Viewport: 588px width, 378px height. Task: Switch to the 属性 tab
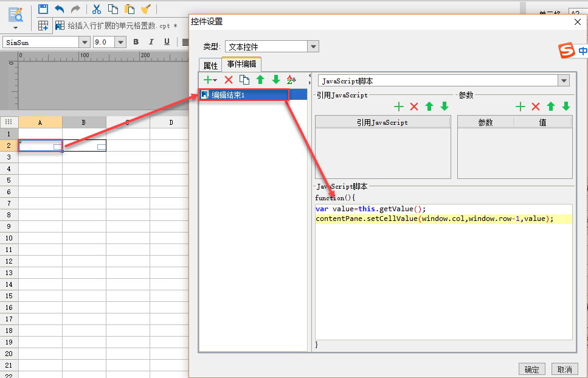click(x=210, y=65)
